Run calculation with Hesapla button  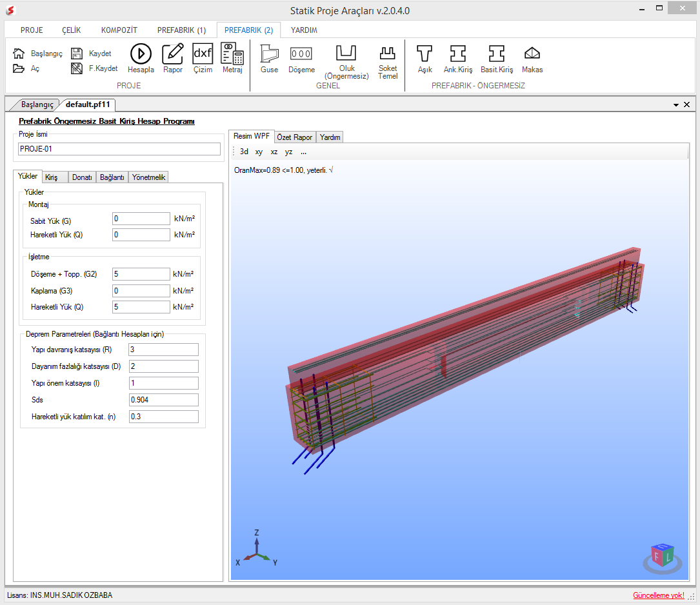[x=141, y=59]
